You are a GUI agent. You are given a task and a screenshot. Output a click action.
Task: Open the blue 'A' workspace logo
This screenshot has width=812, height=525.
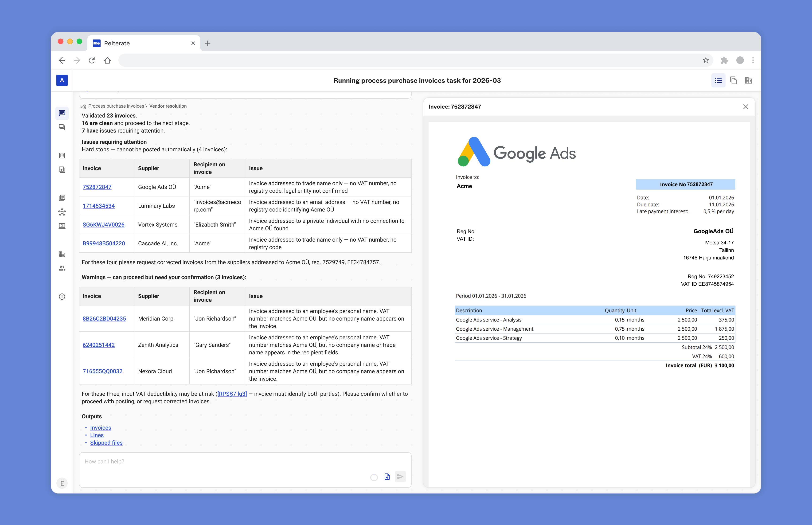[x=62, y=80]
